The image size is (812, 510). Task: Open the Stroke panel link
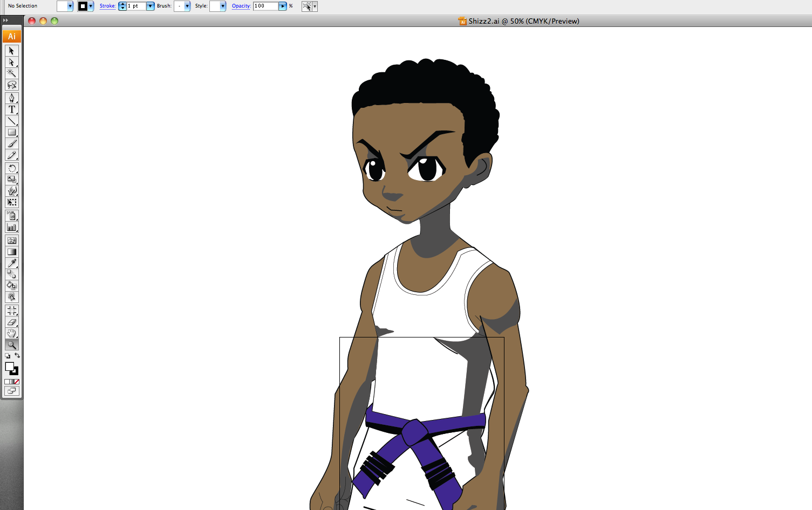coord(108,6)
